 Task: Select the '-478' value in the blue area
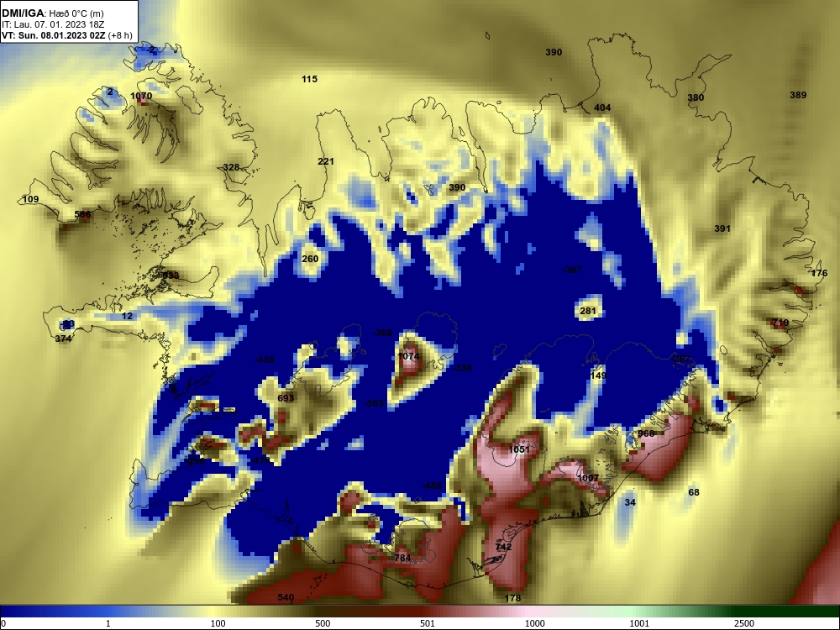(x=260, y=460)
